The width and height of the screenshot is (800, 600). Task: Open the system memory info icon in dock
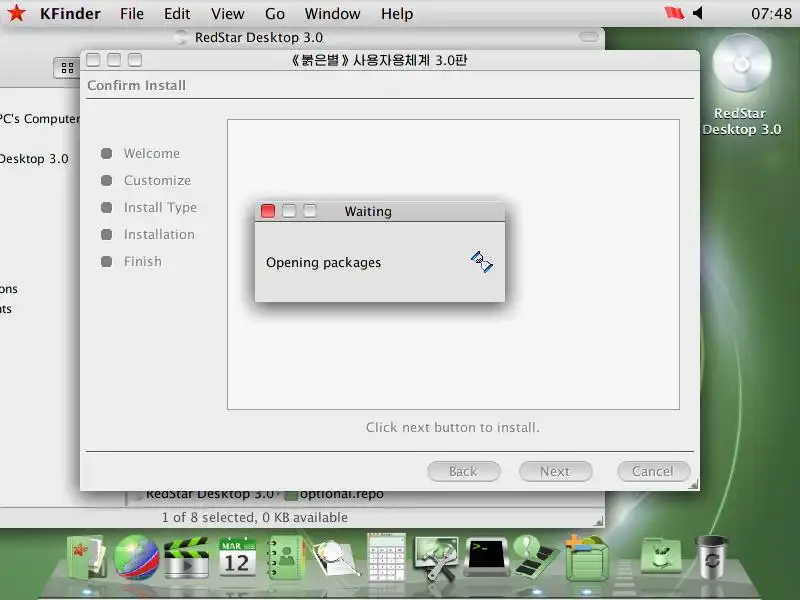click(x=536, y=557)
